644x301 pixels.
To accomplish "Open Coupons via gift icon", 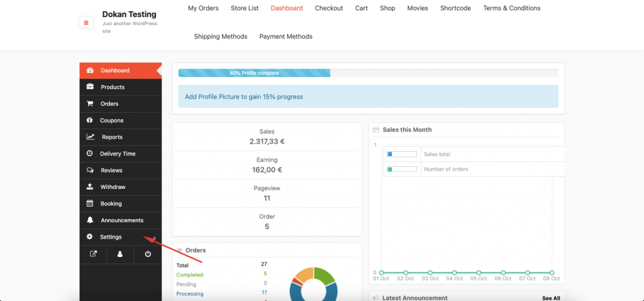I will click(x=90, y=120).
